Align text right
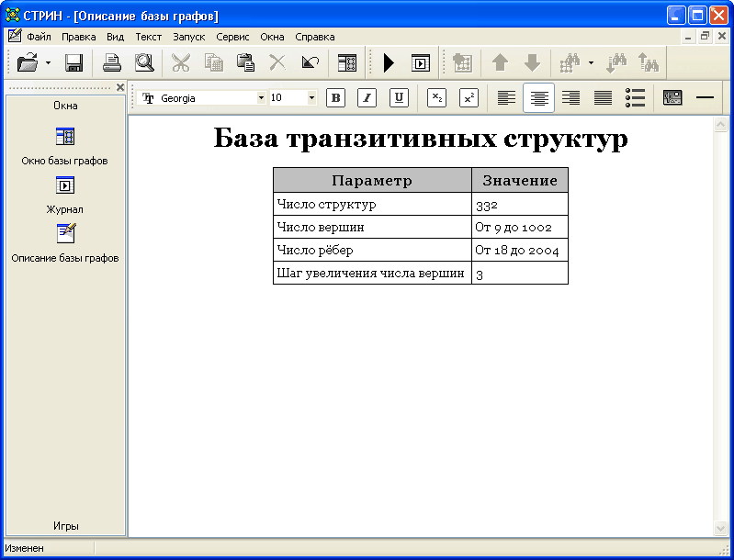 pos(570,98)
